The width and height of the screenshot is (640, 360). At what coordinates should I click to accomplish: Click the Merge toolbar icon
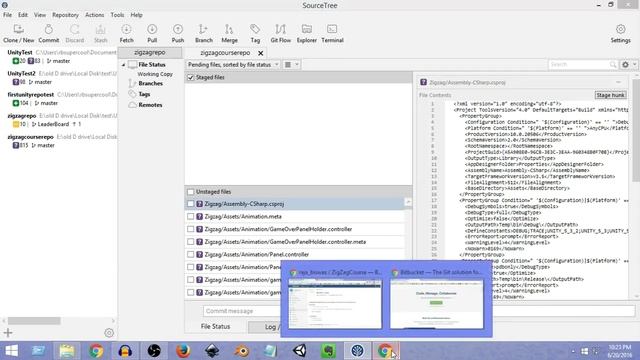(x=229, y=33)
